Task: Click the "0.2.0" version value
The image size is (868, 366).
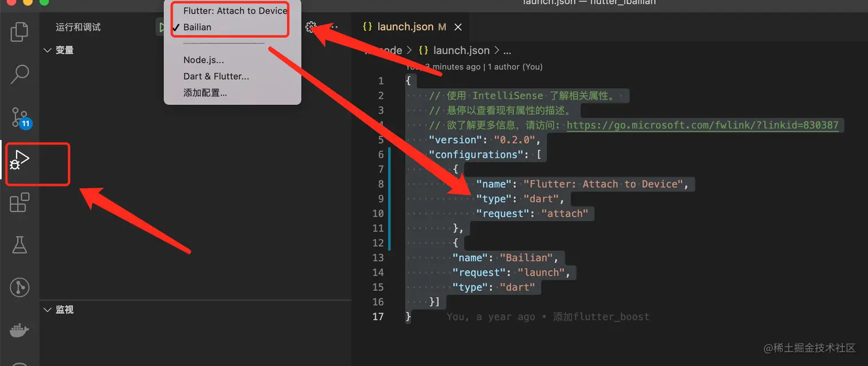Action: (514, 140)
